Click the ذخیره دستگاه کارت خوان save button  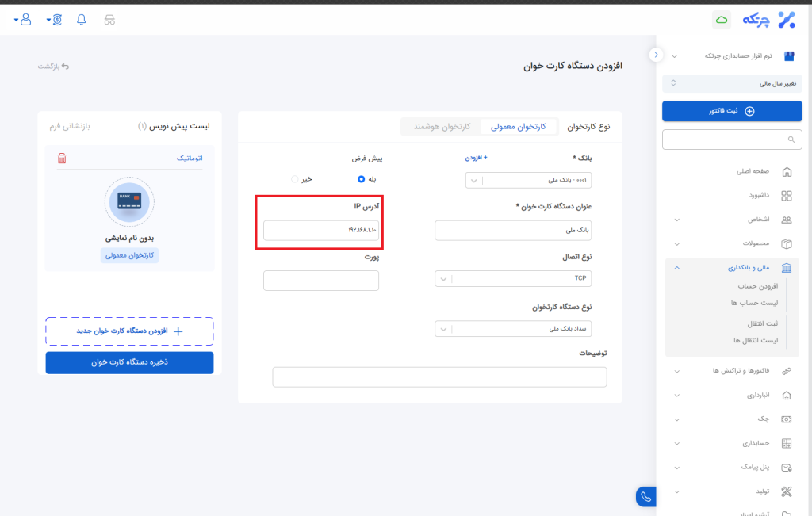(x=129, y=362)
